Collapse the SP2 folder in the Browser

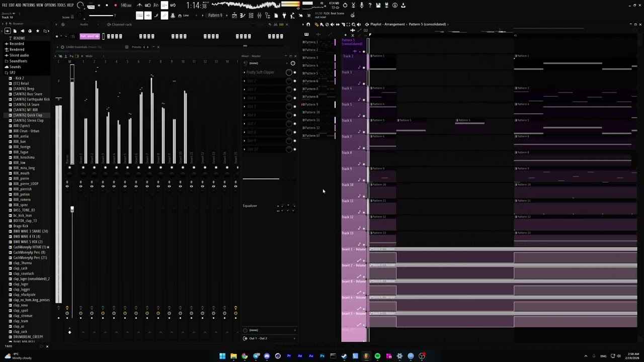10,73
